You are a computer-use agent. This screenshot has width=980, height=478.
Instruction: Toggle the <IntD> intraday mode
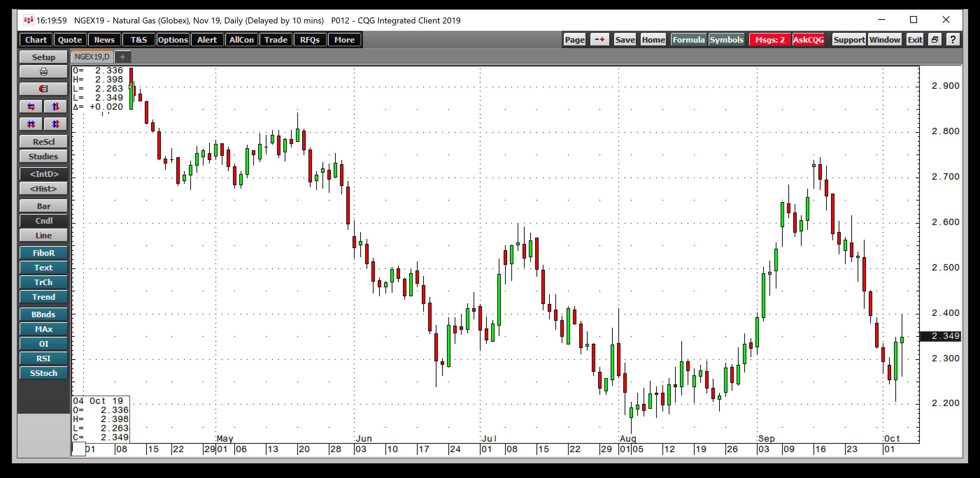pos(43,174)
